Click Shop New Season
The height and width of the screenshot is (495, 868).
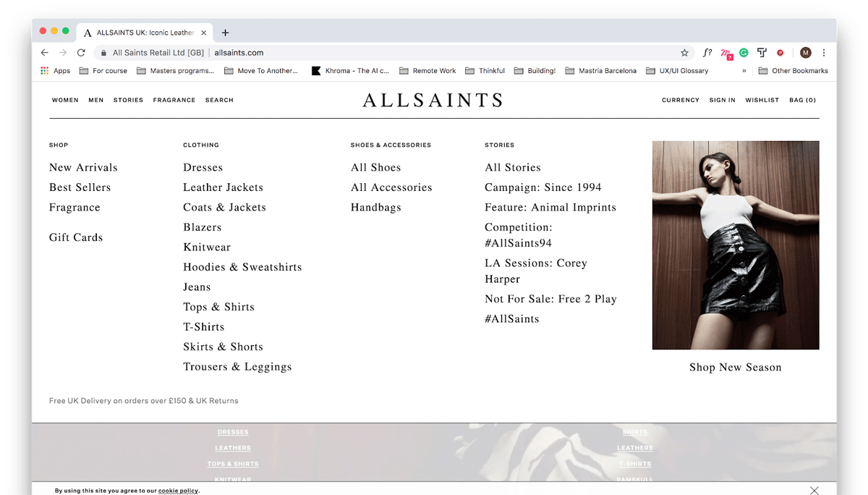(x=736, y=367)
